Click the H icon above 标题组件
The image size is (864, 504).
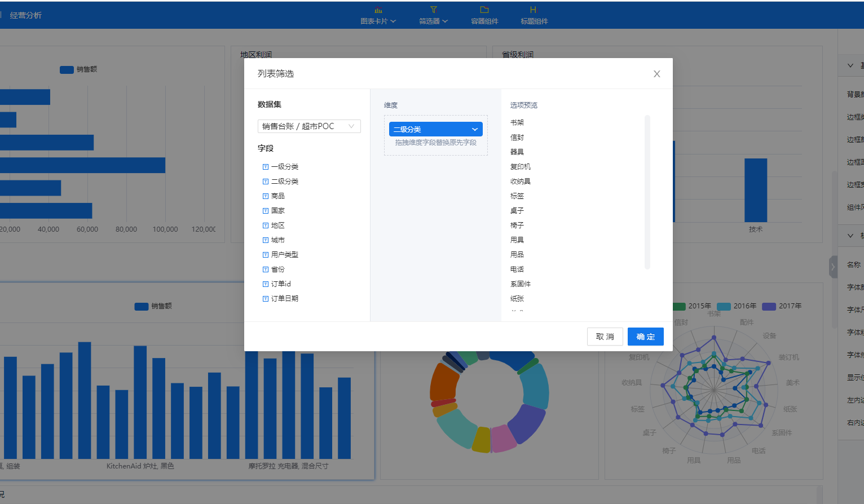[x=533, y=10]
